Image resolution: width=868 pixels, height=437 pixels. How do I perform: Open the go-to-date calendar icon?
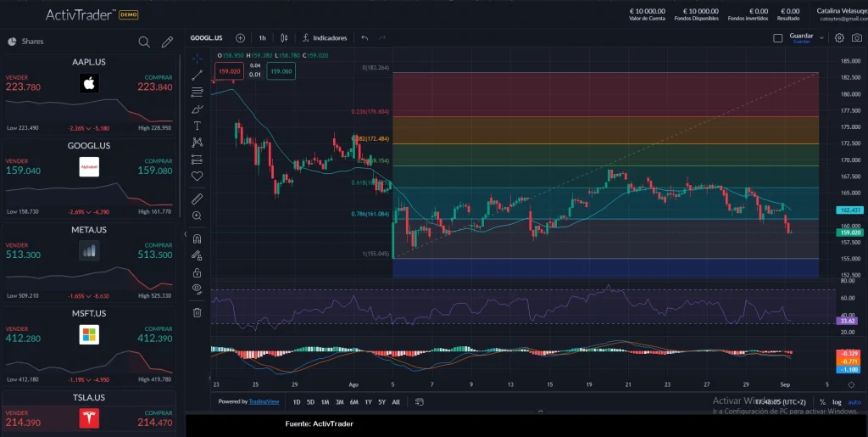pyautogui.click(x=419, y=402)
